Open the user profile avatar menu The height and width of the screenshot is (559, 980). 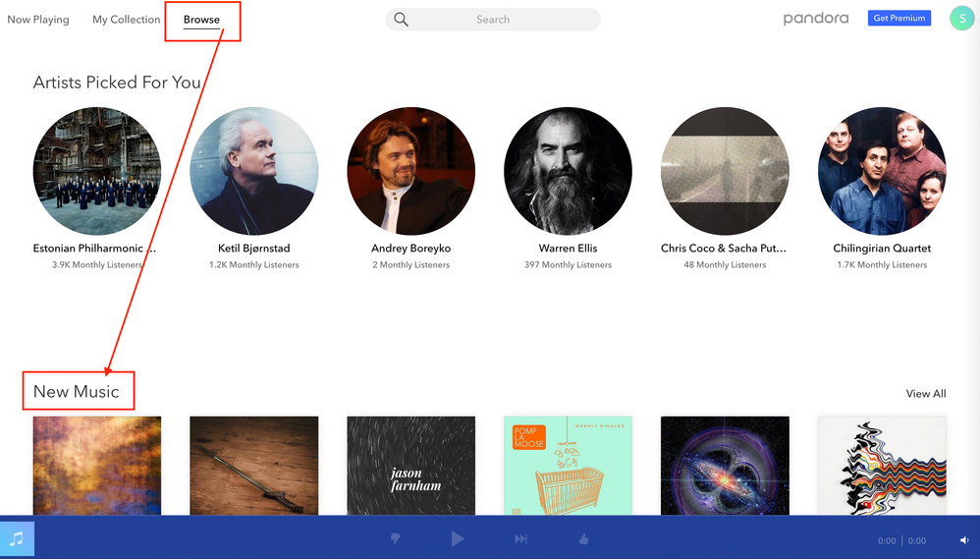tap(961, 19)
